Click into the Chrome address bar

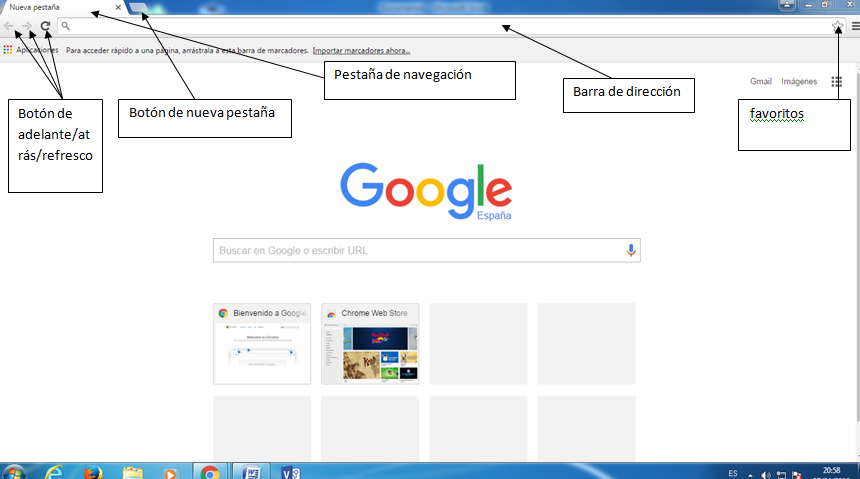[450, 26]
